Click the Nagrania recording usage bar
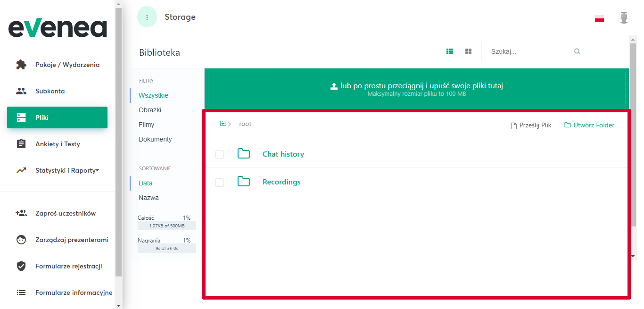The width and height of the screenshot is (644, 309). pyautogui.click(x=167, y=248)
